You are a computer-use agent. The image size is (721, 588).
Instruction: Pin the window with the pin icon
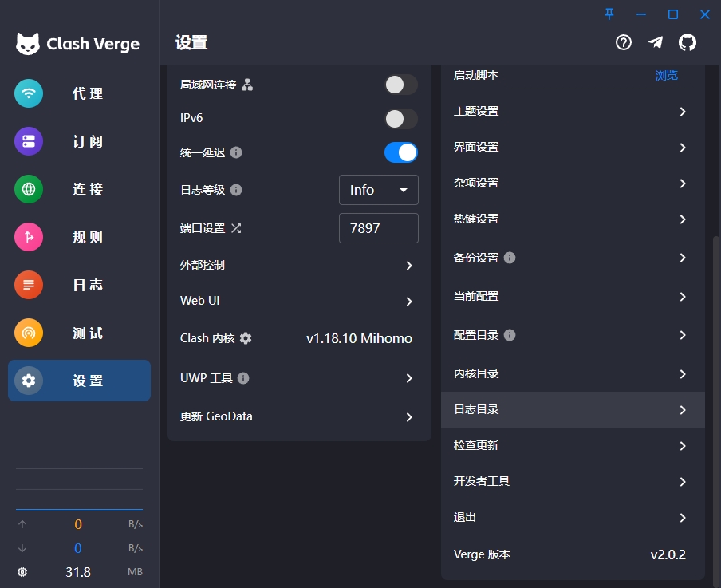point(609,14)
